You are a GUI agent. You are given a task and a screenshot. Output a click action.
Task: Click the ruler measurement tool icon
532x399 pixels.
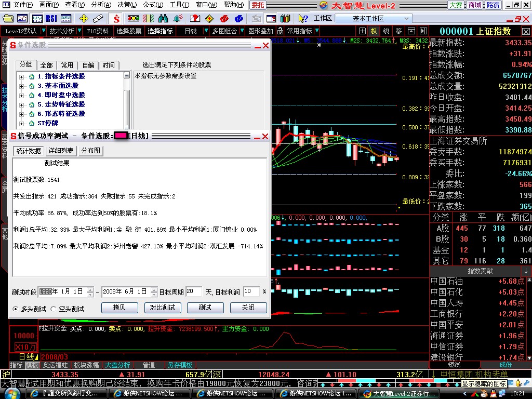pos(100,18)
